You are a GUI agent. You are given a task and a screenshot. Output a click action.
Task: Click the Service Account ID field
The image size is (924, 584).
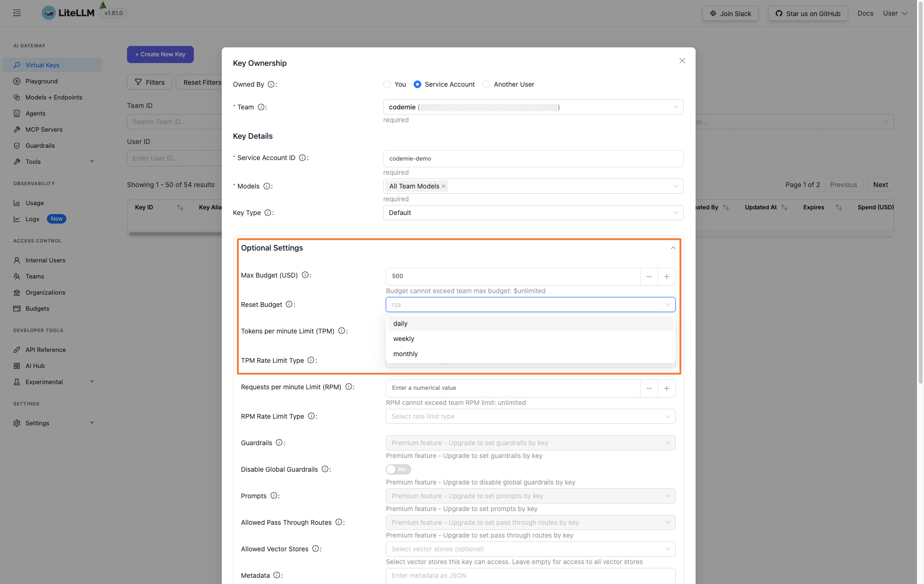click(533, 159)
